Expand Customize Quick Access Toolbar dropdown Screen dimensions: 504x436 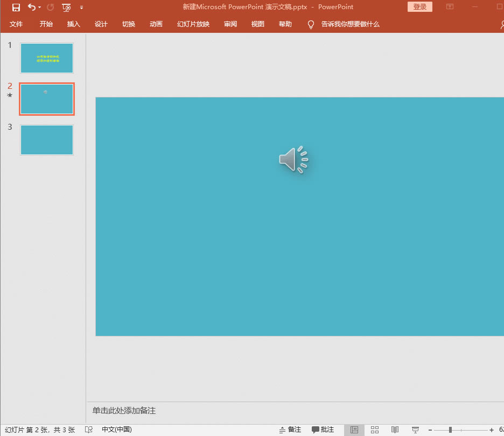(81, 8)
